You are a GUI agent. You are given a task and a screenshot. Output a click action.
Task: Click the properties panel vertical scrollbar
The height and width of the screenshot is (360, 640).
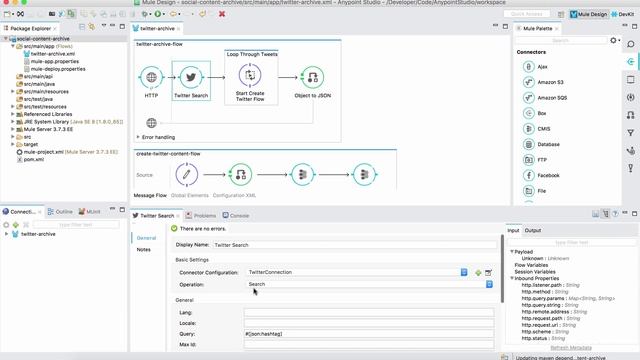pyautogui.click(x=502, y=269)
